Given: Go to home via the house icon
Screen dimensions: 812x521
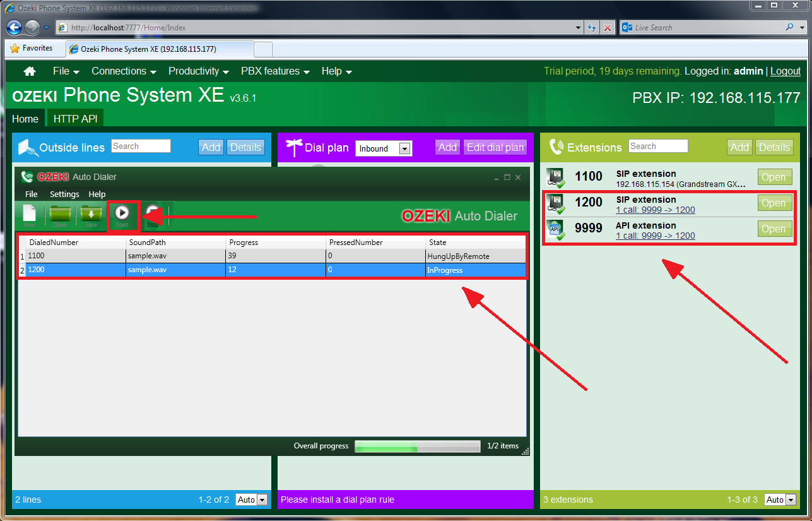Looking at the screenshot, I should (x=30, y=71).
